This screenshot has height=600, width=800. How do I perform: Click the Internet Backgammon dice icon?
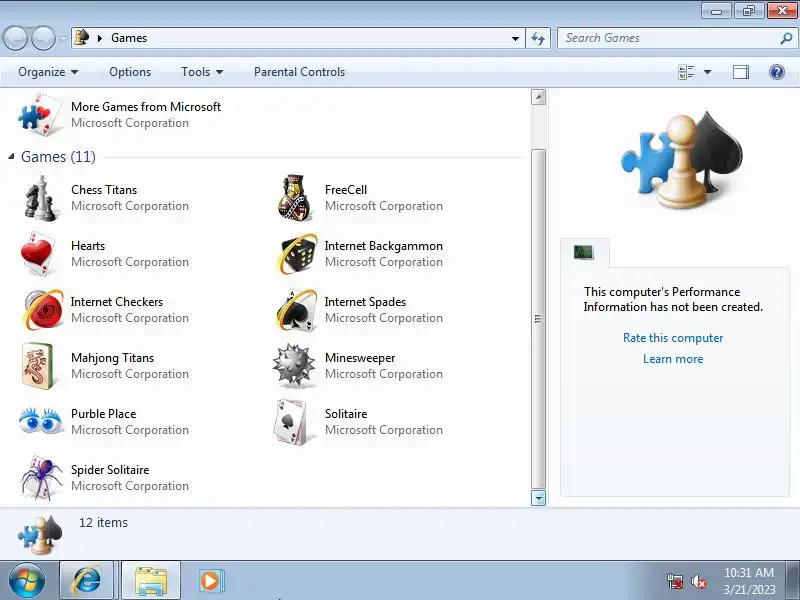pyautogui.click(x=297, y=254)
